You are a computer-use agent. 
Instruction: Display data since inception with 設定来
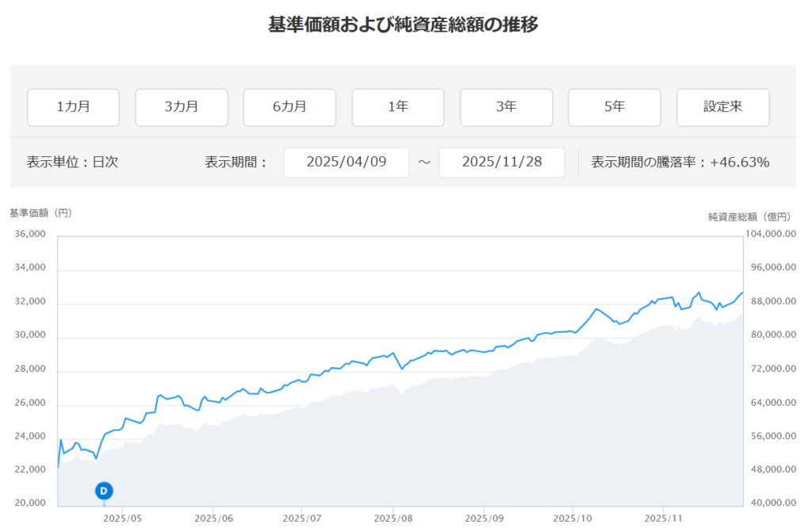(722, 107)
